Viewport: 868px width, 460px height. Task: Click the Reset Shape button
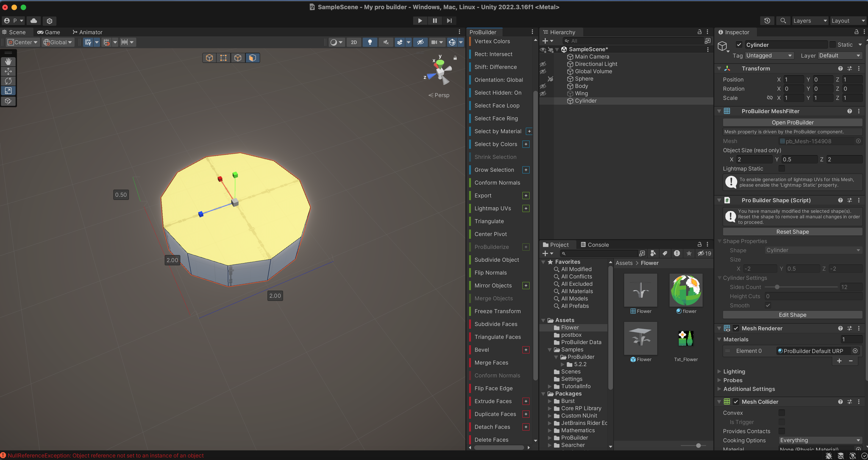coord(792,232)
